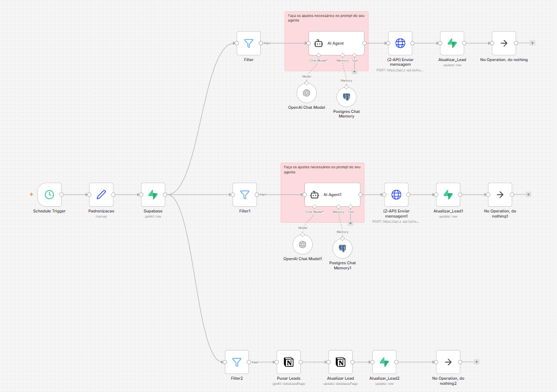Open the AI Agent node

click(336, 43)
